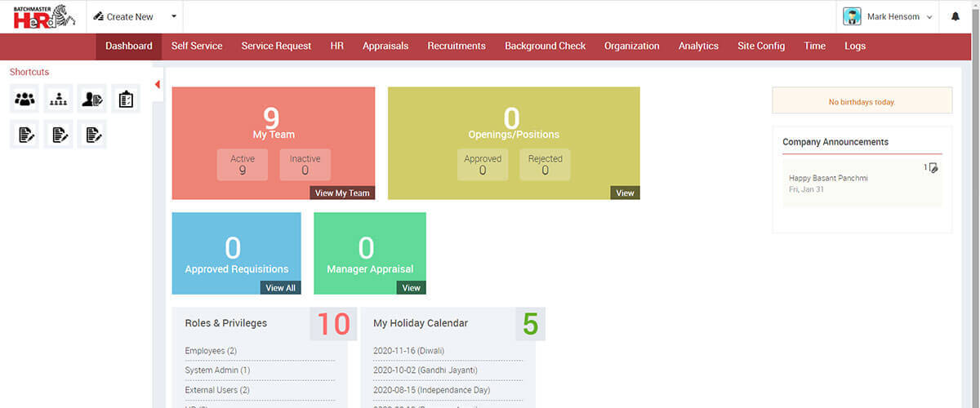Open the employee edit shortcut icon

coord(92,100)
